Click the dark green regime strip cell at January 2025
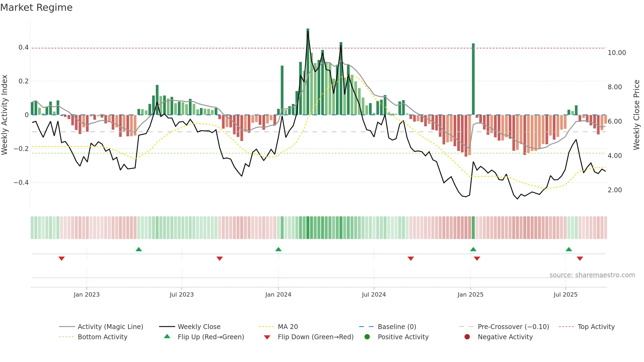 pos(473,228)
